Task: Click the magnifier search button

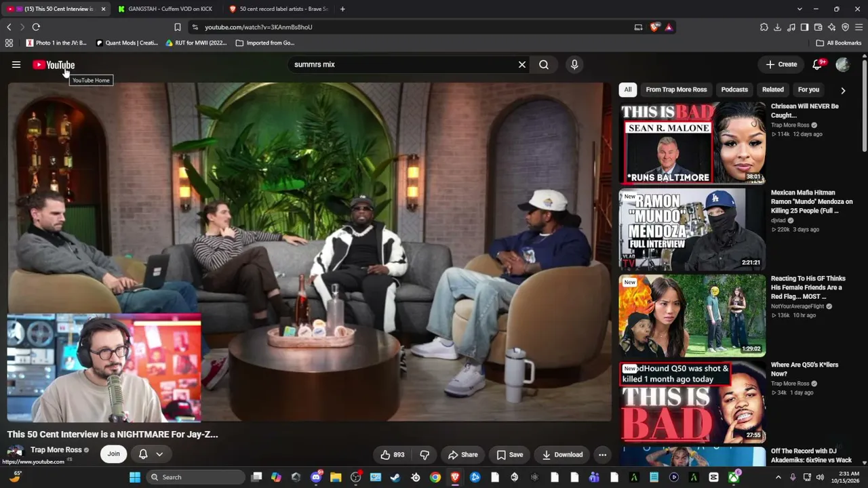Action: click(x=544, y=64)
